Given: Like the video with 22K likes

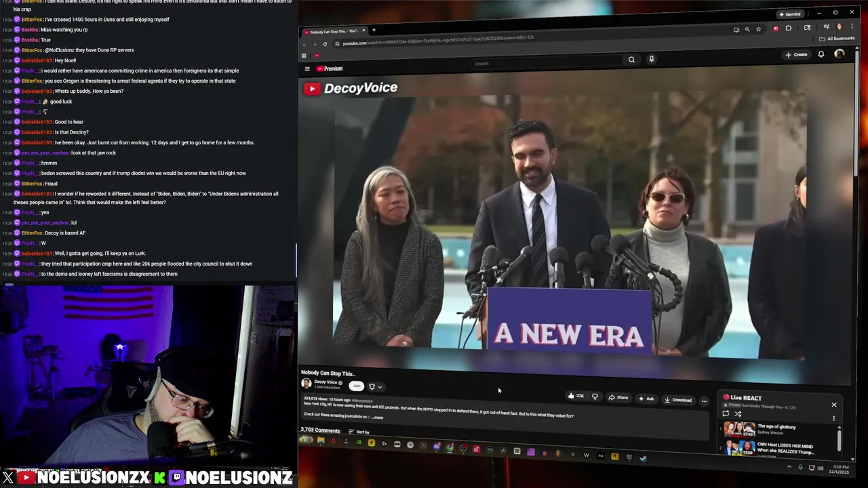Looking at the screenshot, I should 576,396.
